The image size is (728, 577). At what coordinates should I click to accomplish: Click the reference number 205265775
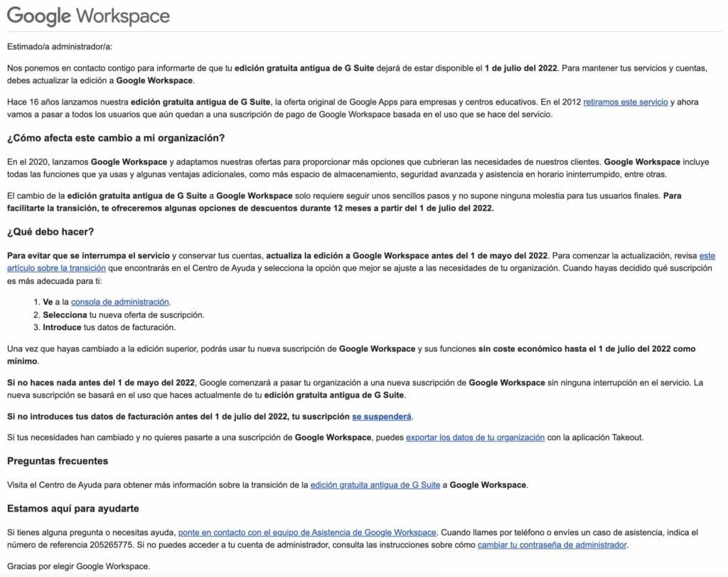(x=111, y=545)
